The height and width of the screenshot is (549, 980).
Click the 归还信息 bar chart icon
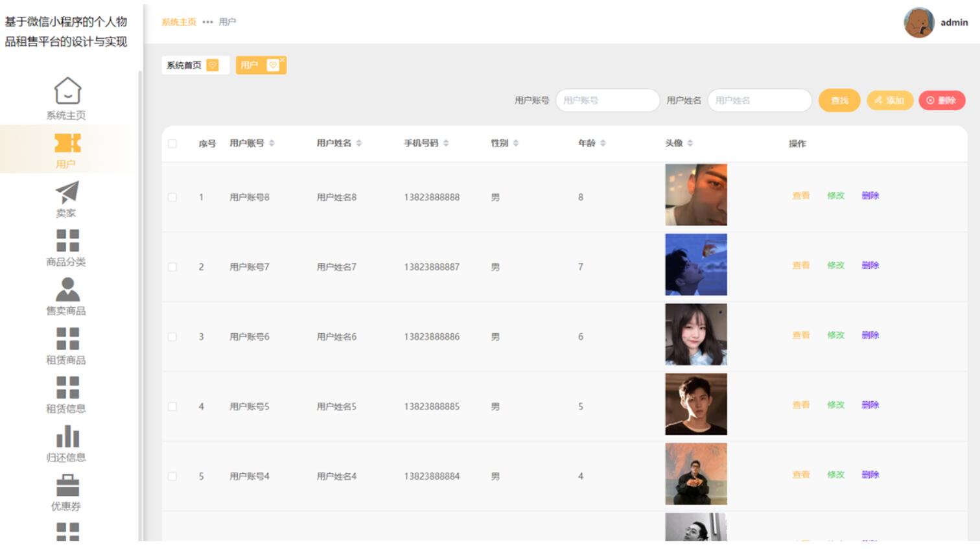(x=67, y=436)
